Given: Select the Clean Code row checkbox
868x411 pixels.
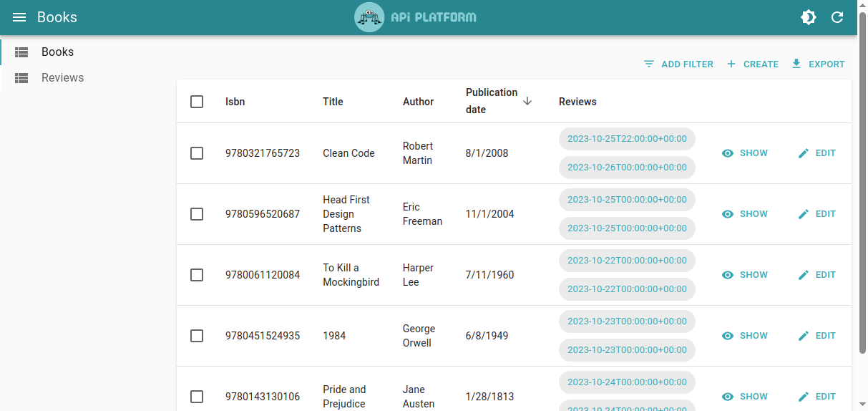Looking at the screenshot, I should pos(197,153).
